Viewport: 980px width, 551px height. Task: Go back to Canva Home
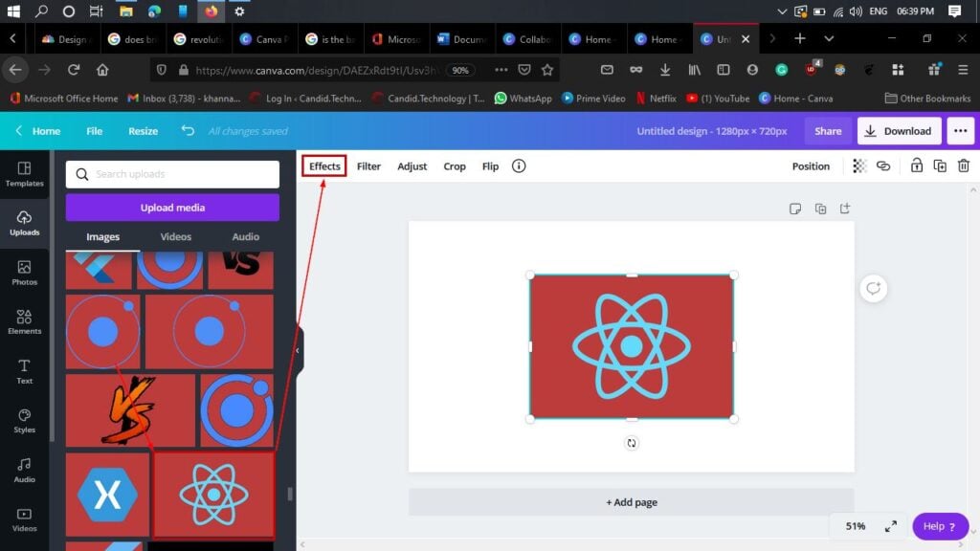[38, 130]
